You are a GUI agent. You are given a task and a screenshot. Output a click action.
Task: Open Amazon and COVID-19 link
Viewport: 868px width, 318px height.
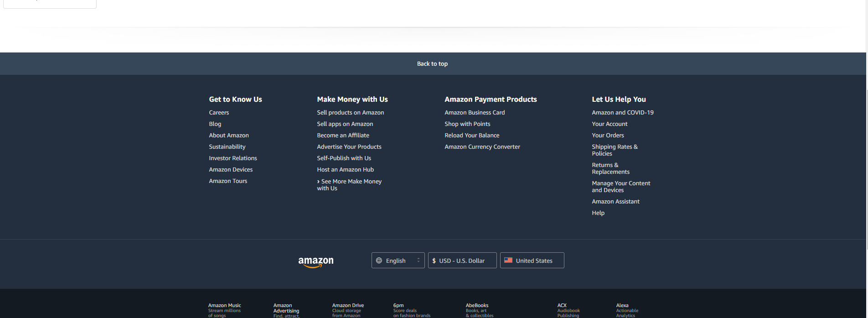[x=623, y=113]
